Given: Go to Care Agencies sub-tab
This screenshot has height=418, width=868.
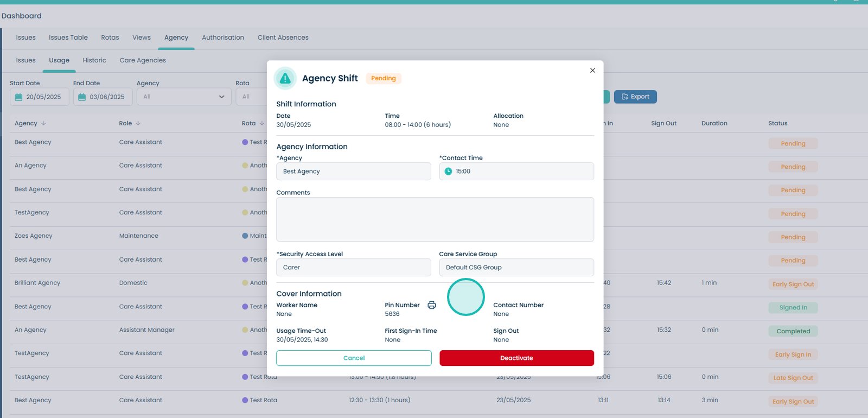Looking at the screenshot, I should click(143, 60).
